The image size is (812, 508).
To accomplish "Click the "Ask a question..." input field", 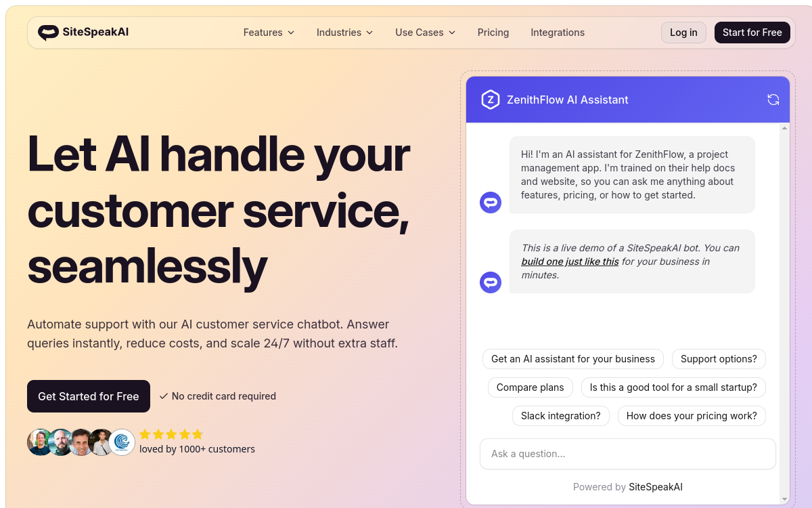I will [x=627, y=453].
